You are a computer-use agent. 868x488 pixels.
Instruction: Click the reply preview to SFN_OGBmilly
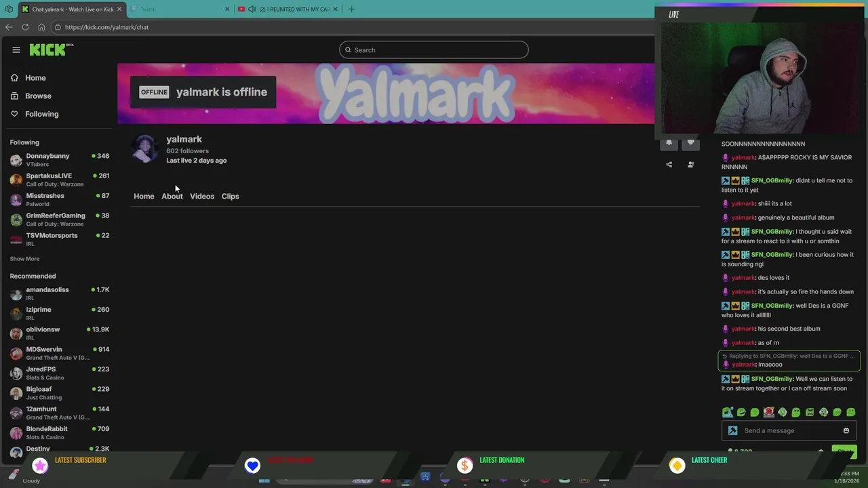(788, 357)
